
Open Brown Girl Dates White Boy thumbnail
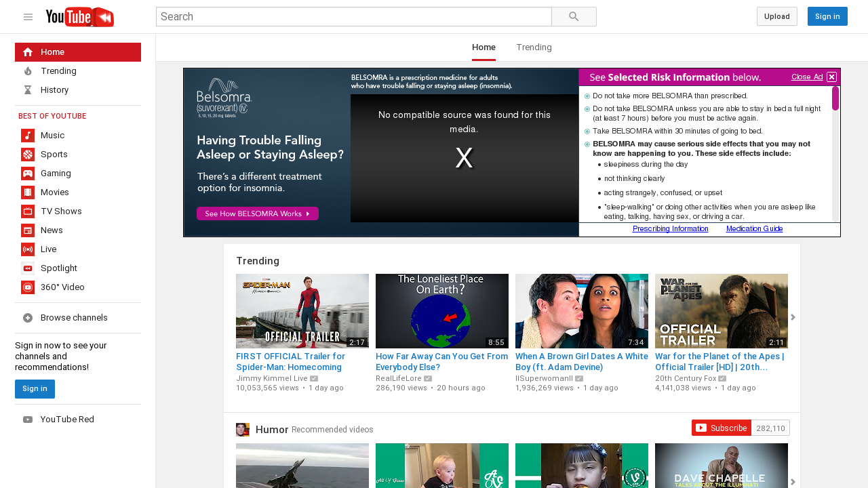[x=582, y=311]
